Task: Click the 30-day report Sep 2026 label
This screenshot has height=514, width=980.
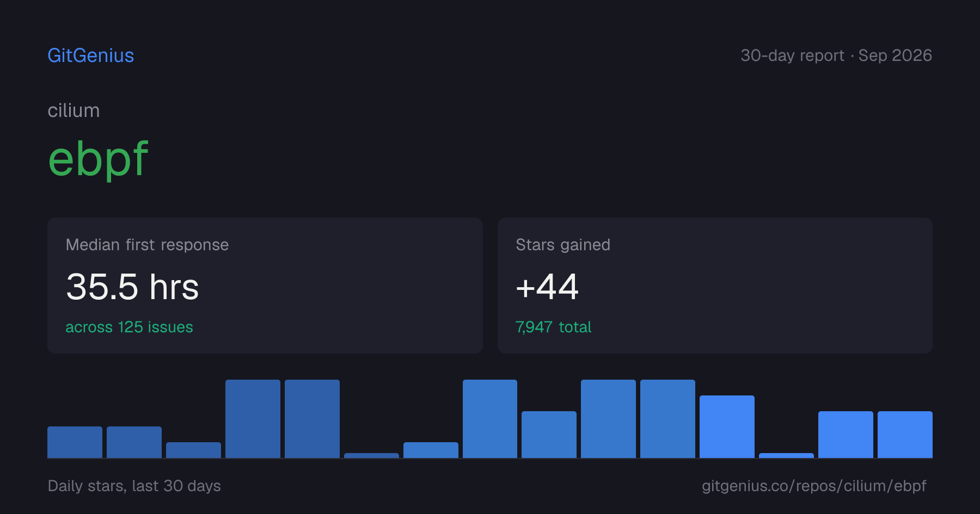Action: click(x=836, y=55)
